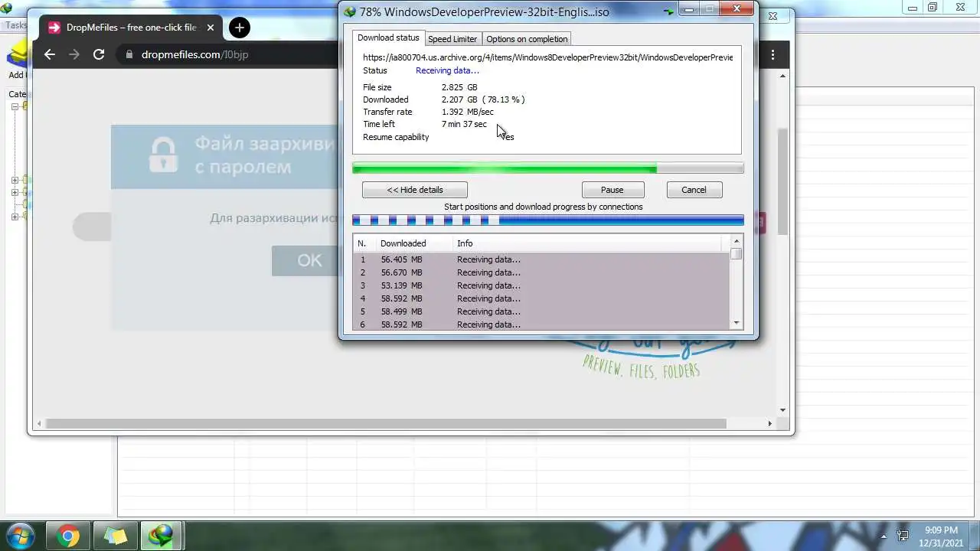Go back in Chrome
The width and height of the screenshot is (980, 551).
point(50,54)
